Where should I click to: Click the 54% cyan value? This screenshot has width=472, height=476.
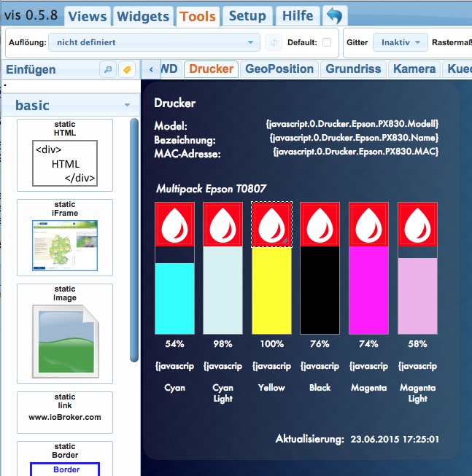pyautogui.click(x=174, y=344)
